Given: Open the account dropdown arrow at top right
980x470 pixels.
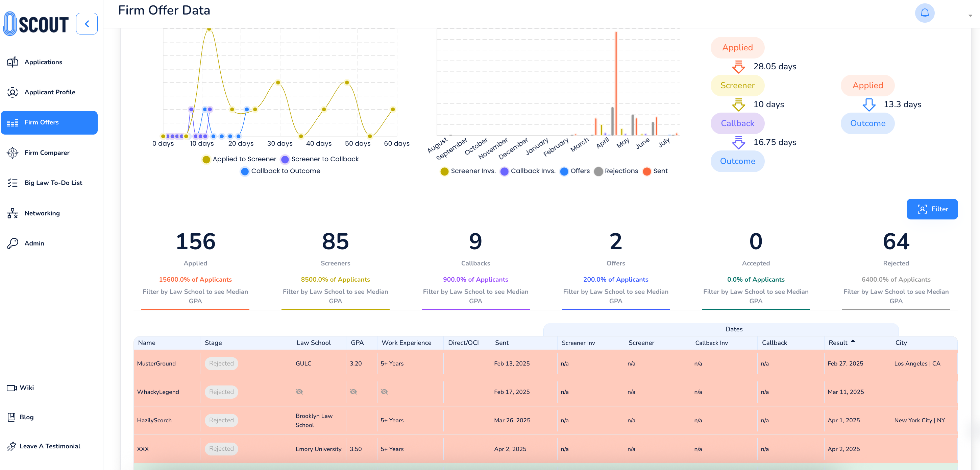Looking at the screenshot, I should [x=970, y=16].
